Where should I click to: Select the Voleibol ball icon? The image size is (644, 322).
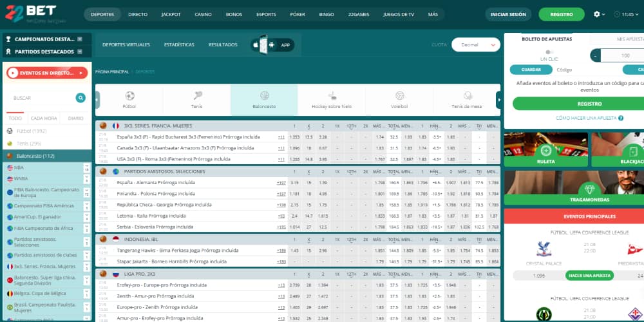click(x=399, y=96)
